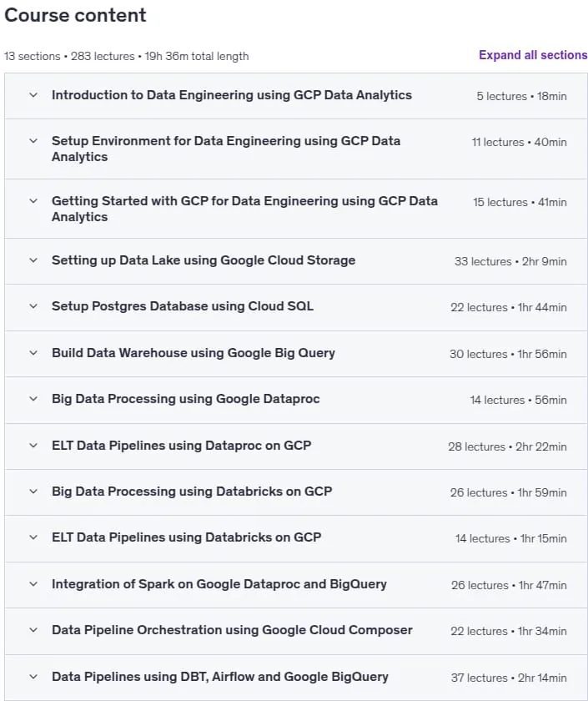Screen dimensions: 588x701
Task: Expand chevron for Big Data Processing using Google Dataproc
Action: click(x=33, y=399)
